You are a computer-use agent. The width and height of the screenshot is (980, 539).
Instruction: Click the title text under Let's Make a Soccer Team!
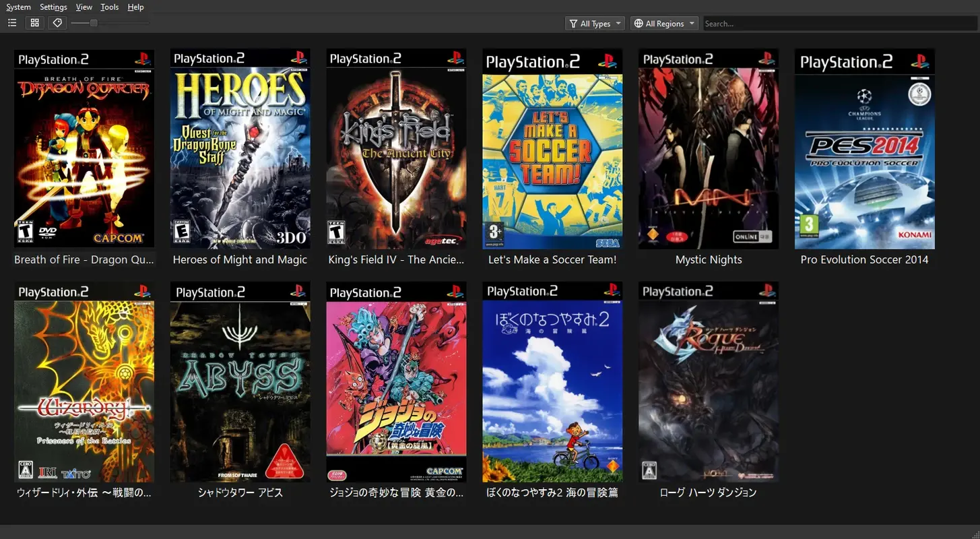[552, 259]
